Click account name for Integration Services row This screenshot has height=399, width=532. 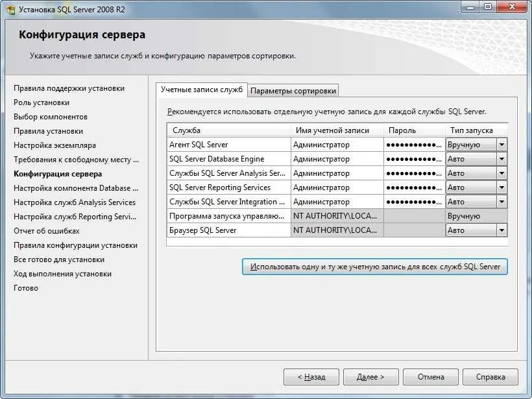click(337, 202)
